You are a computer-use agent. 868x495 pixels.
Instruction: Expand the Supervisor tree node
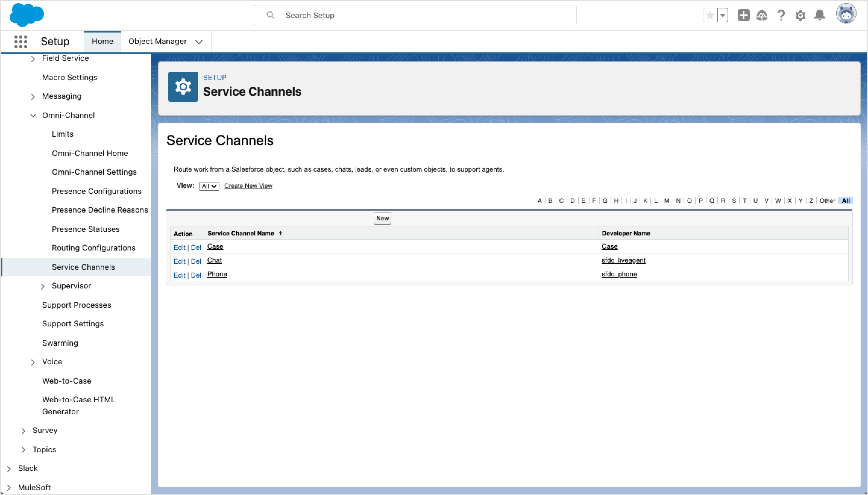tap(42, 286)
